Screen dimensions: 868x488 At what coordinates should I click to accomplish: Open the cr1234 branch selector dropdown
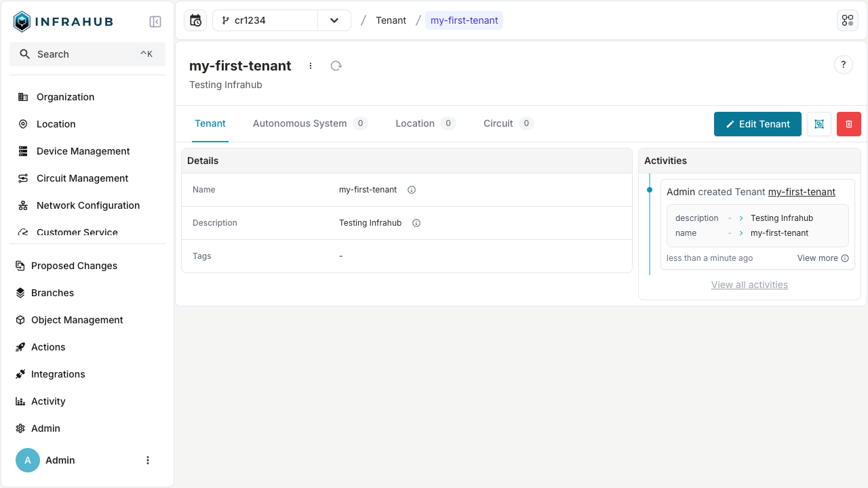(334, 20)
